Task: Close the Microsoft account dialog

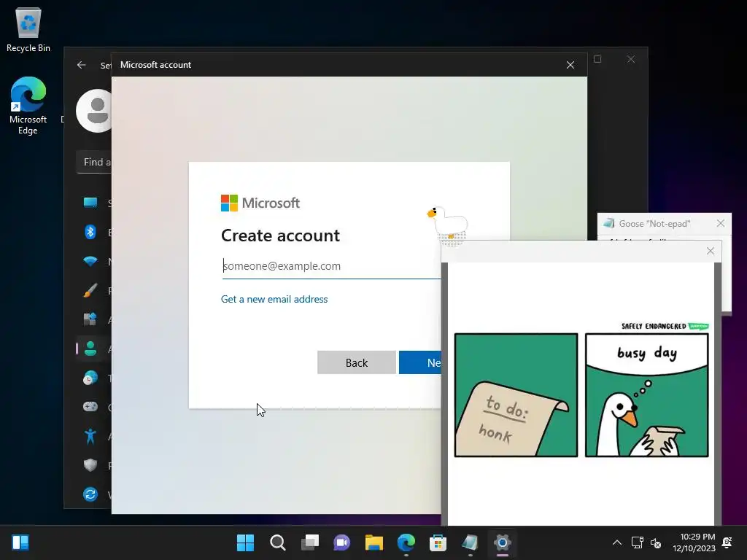Action: 570,65
